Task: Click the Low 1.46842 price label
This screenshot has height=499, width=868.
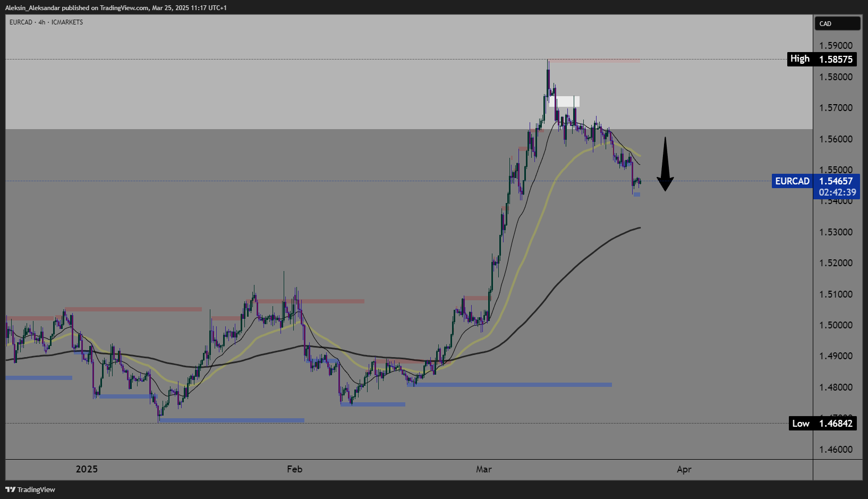Action: pos(822,424)
